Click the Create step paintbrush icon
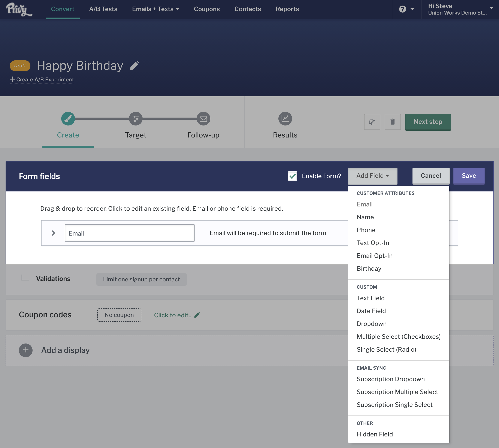The height and width of the screenshot is (448, 499). point(68,119)
